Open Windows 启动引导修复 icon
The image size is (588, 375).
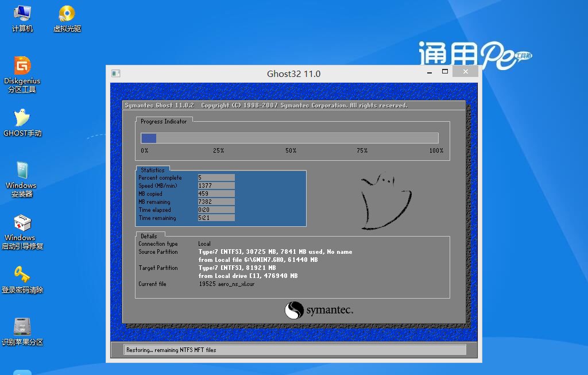pyautogui.click(x=22, y=232)
